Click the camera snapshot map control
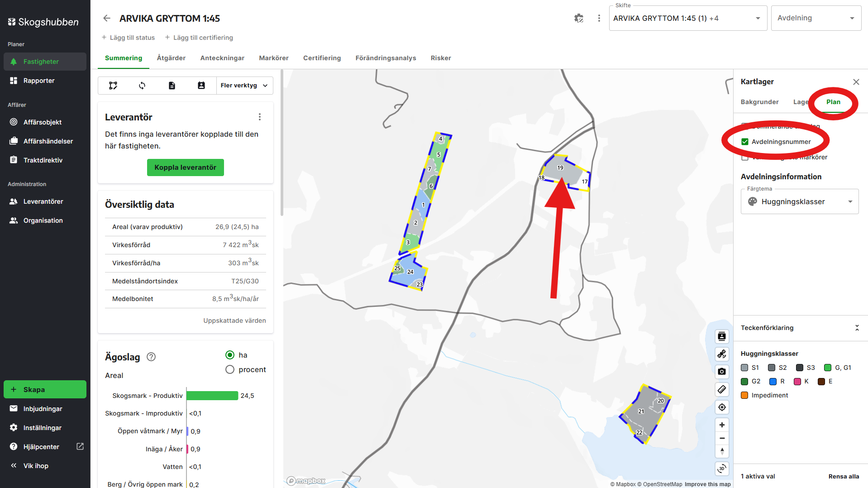This screenshot has width=868, height=488. coord(722,372)
